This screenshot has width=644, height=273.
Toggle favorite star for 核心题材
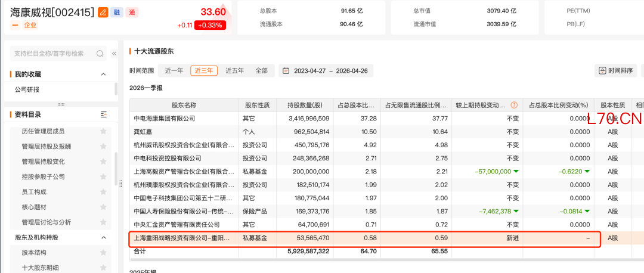tap(104, 207)
